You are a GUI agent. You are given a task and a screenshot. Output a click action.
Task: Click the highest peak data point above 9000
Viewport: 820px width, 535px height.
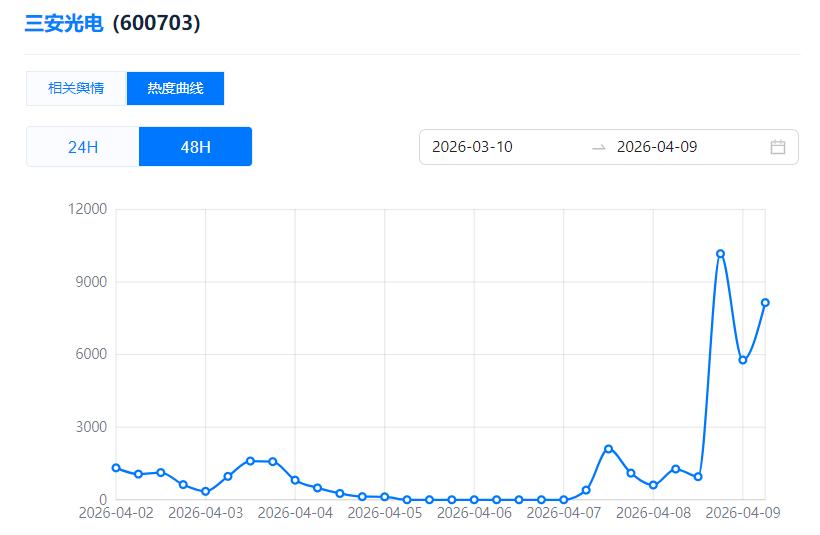pyautogui.click(x=720, y=254)
